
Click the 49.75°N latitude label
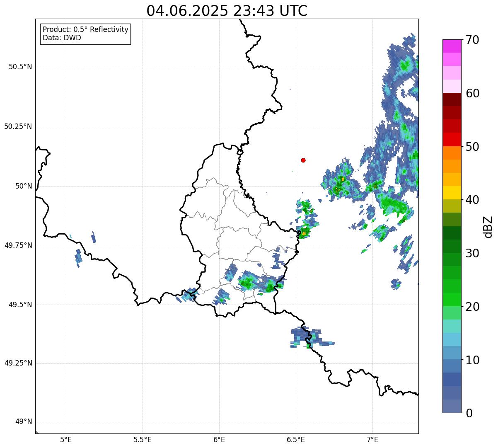[x=18, y=245]
